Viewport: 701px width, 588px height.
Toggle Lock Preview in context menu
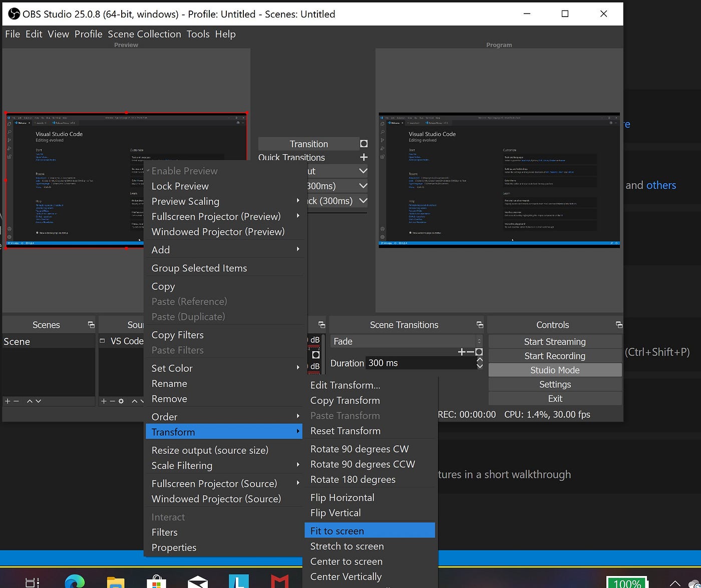pyautogui.click(x=224, y=186)
